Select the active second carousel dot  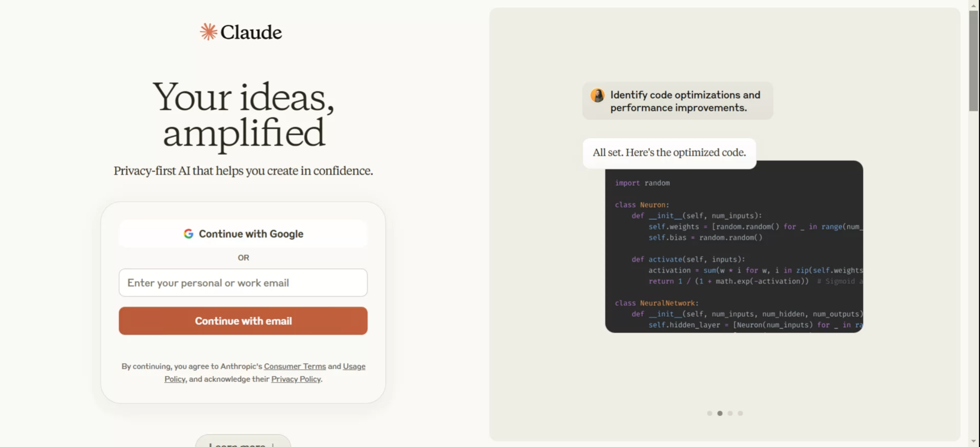click(720, 414)
